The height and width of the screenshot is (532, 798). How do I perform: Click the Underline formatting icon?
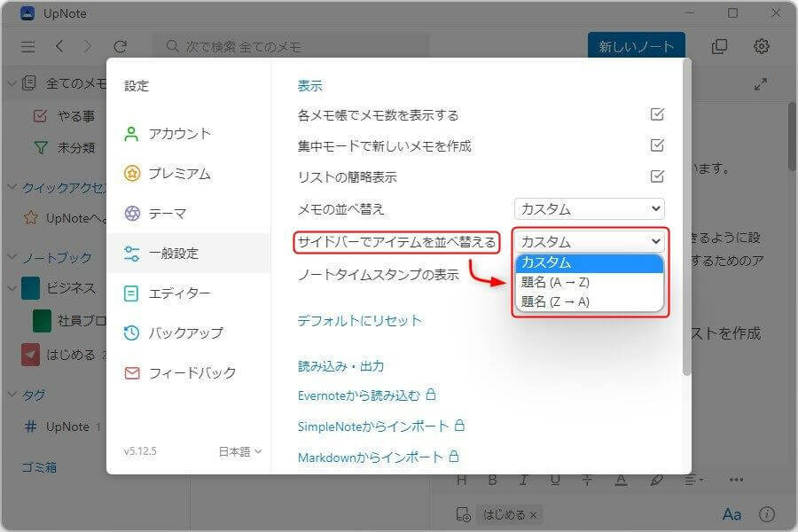click(x=555, y=480)
